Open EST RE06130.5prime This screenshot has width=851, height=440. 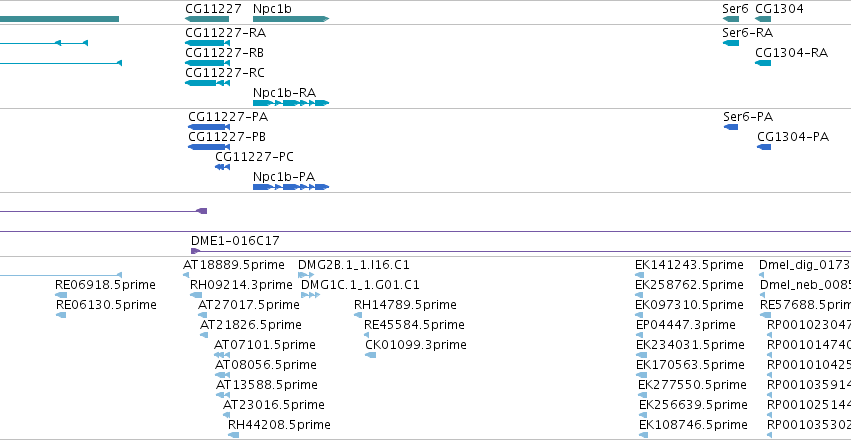click(x=61, y=315)
